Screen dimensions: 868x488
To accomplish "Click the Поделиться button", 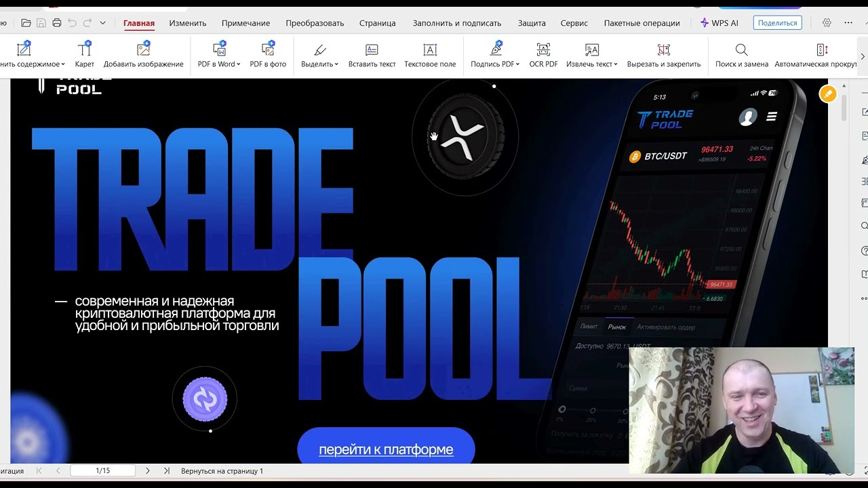I will (777, 23).
